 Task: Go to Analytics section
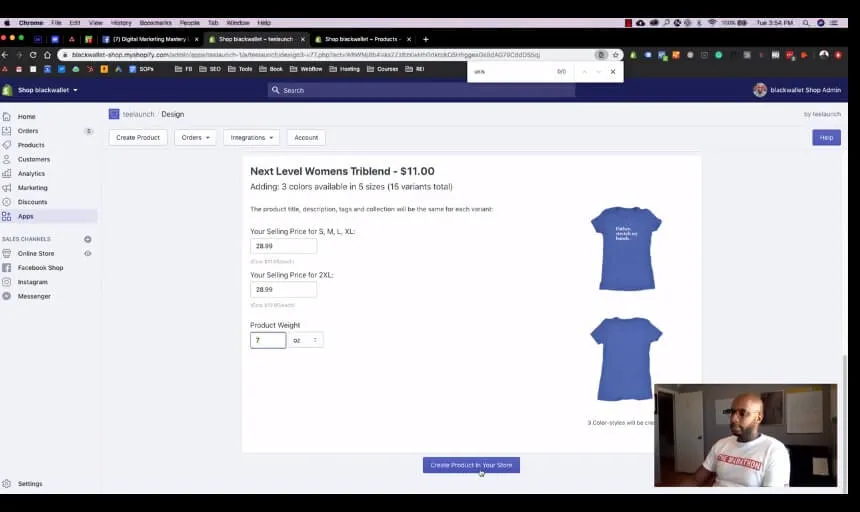pyautogui.click(x=31, y=173)
